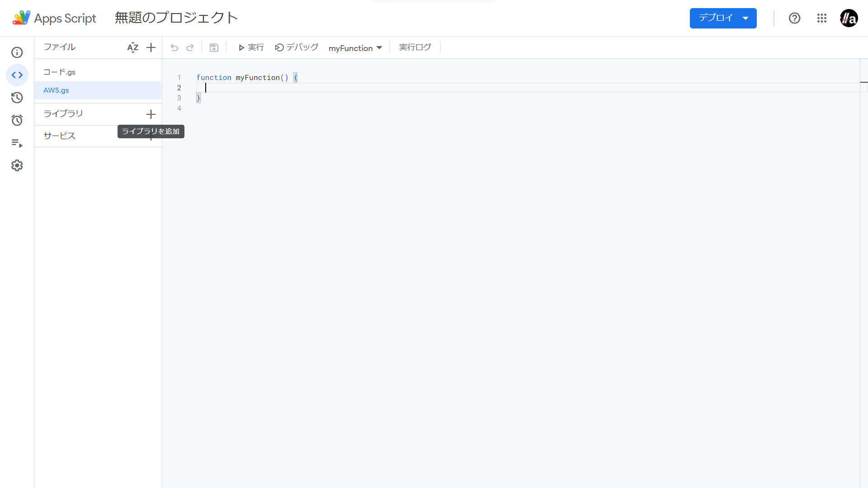Image resolution: width=868 pixels, height=488 pixels.
Task: Click the Save project icon
Action: (214, 47)
